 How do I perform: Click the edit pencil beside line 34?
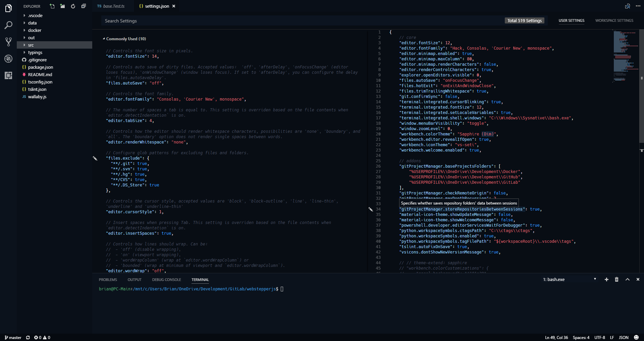click(371, 209)
